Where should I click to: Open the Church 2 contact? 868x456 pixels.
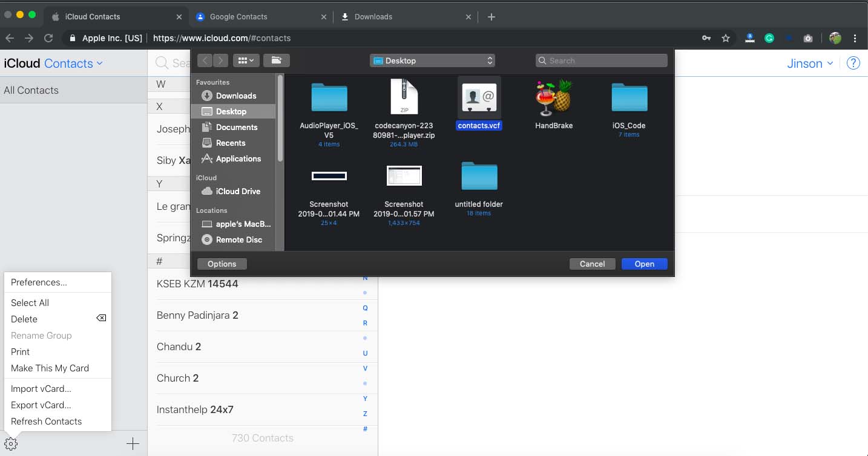[x=263, y=378]
